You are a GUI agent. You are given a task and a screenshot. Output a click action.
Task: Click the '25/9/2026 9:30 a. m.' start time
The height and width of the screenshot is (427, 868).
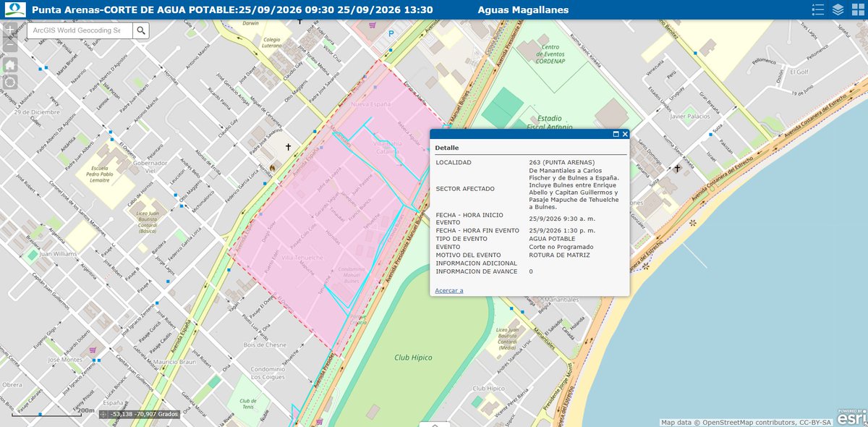(x=561, y=219)
